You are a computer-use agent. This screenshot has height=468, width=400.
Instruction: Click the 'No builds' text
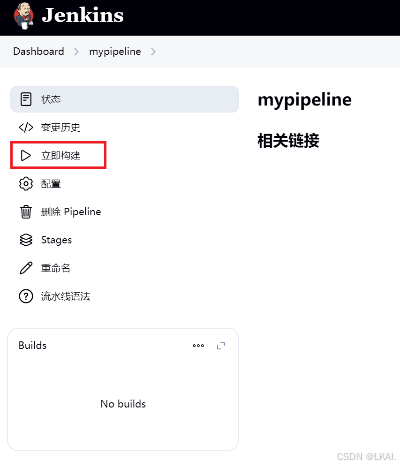pos(123,404)
